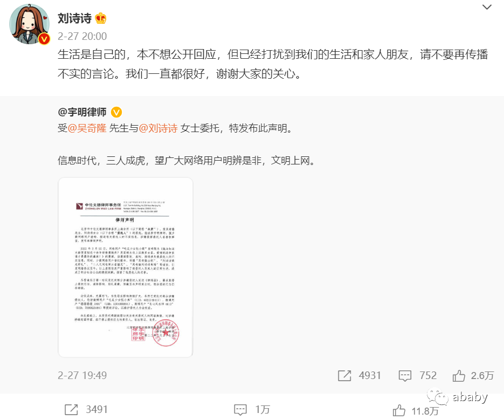Open the post options chevron menu
Viewport: 504px width, 420px height.
click(x=487, y=7)
